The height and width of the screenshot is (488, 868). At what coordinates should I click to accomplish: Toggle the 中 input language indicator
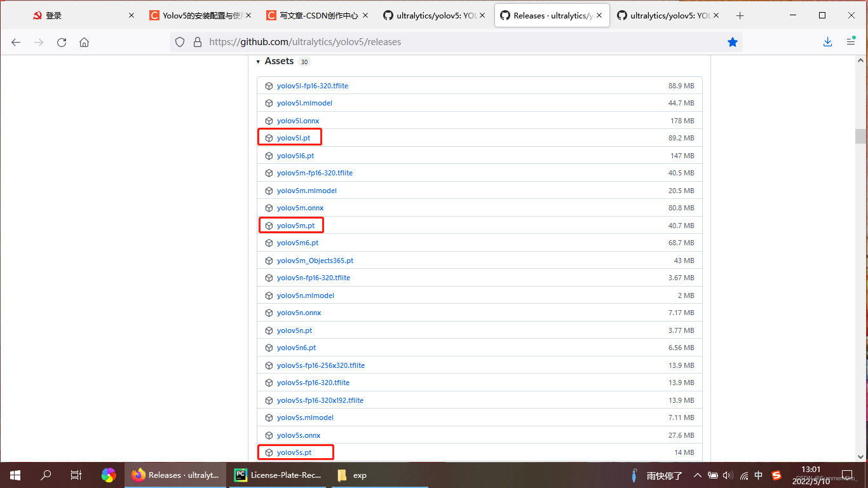click(x=759, y=475)
